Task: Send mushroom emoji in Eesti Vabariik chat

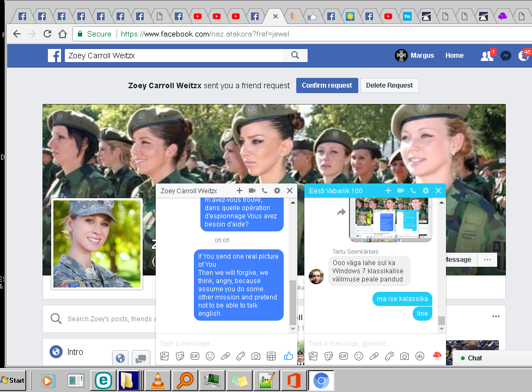Action: [x=436, y=356]
